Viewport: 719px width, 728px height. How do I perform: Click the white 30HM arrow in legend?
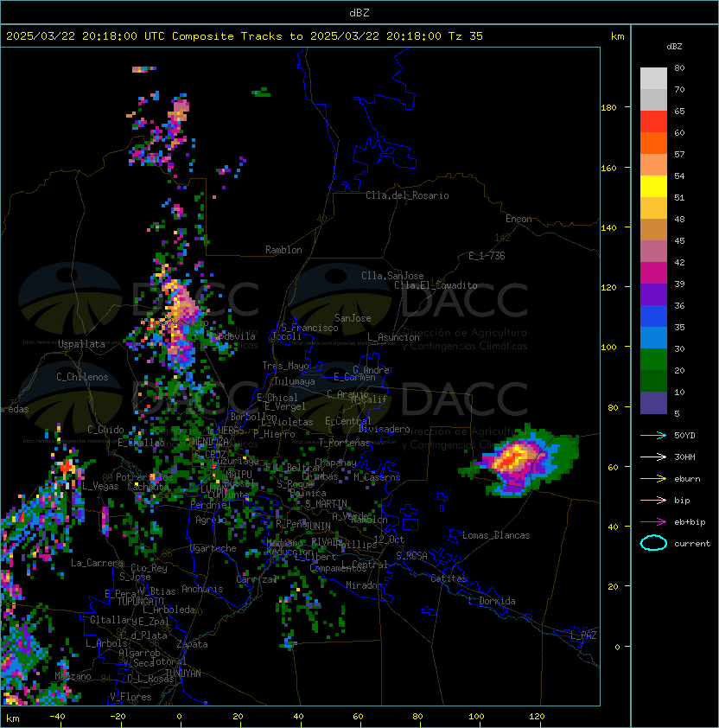653,457
